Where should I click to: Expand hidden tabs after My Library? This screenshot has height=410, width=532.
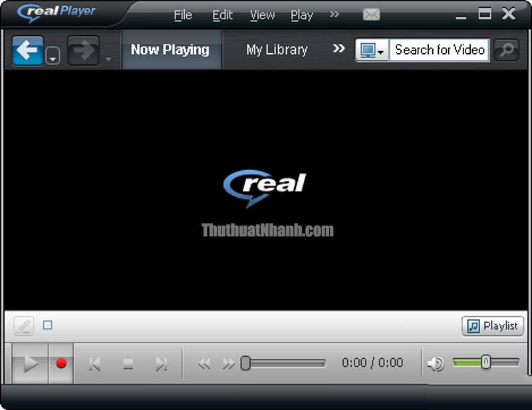click(338, 49)
